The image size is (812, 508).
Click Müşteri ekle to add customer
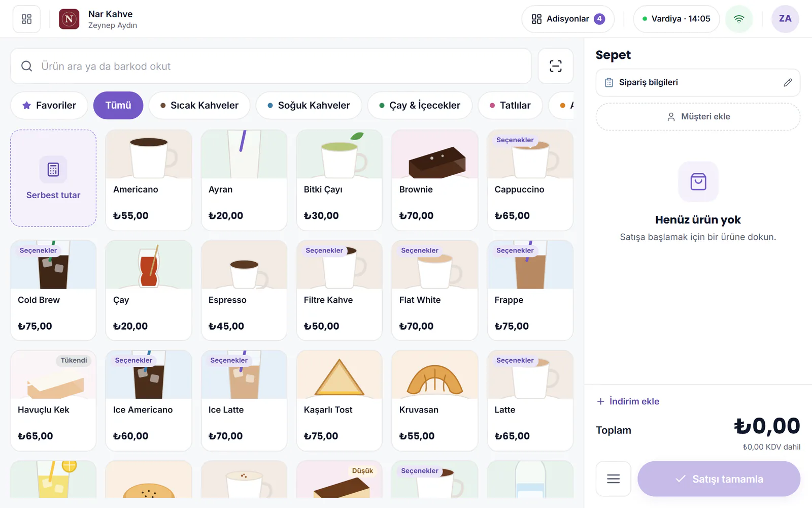tap(698, 117)
